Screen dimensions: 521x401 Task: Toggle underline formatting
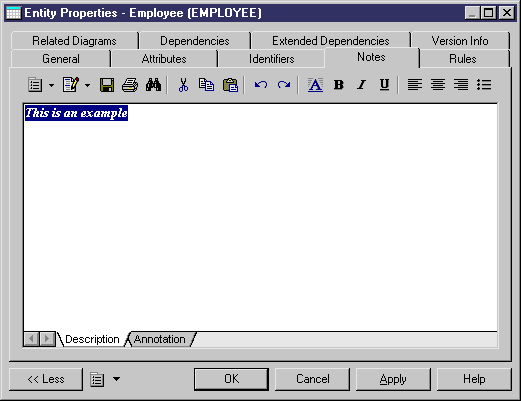384,85
